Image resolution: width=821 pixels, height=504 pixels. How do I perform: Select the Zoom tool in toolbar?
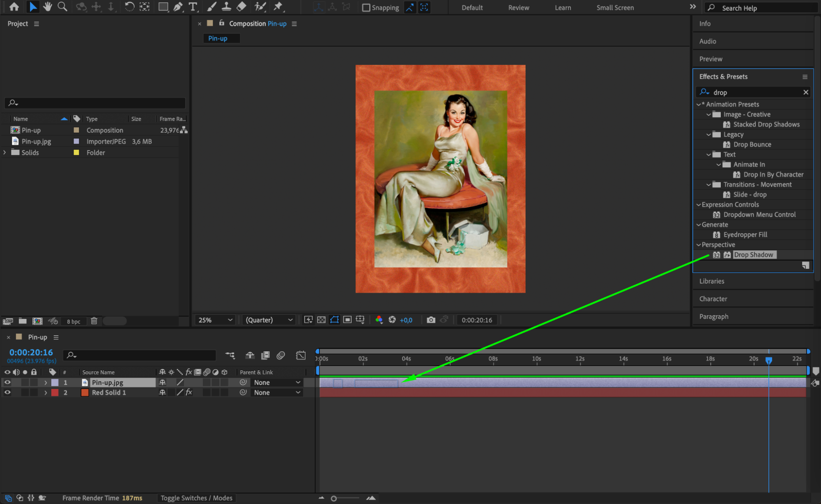(x=62, y=7)
